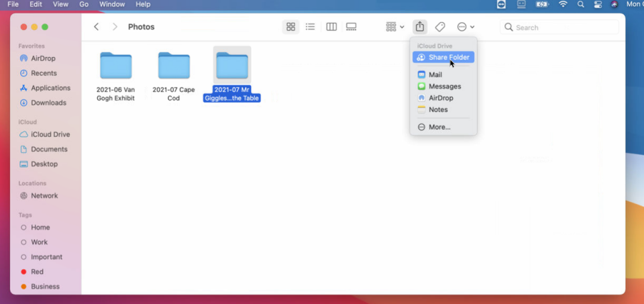Select Messages in the share menu
This screenshot has width=644, height=304.
pyautogui.click(x=444, y=87)
